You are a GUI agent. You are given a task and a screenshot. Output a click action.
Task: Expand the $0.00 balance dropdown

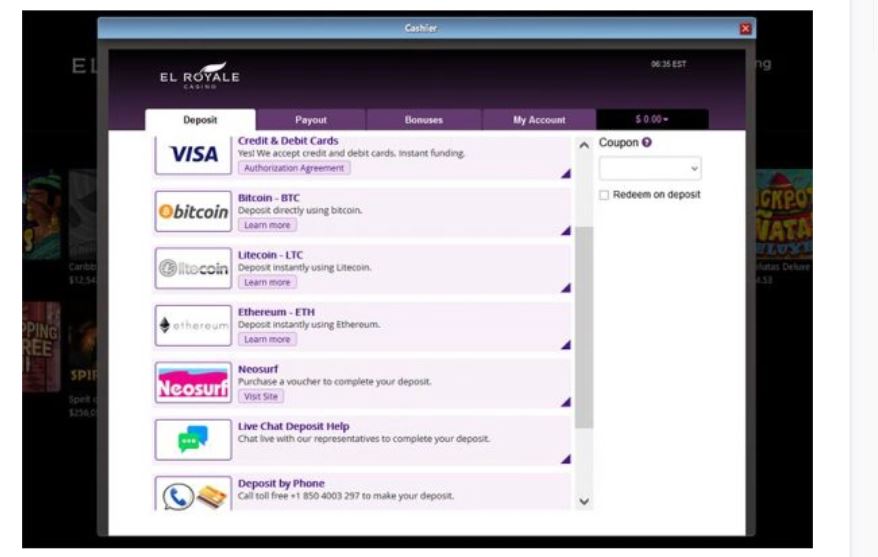(x=652, y=120)
